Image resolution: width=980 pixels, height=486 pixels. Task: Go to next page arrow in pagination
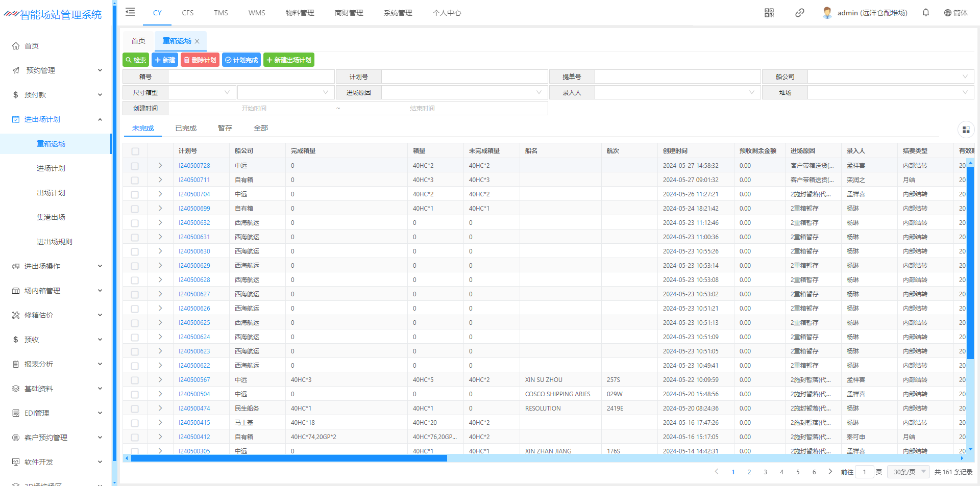(x=830, y=472)
